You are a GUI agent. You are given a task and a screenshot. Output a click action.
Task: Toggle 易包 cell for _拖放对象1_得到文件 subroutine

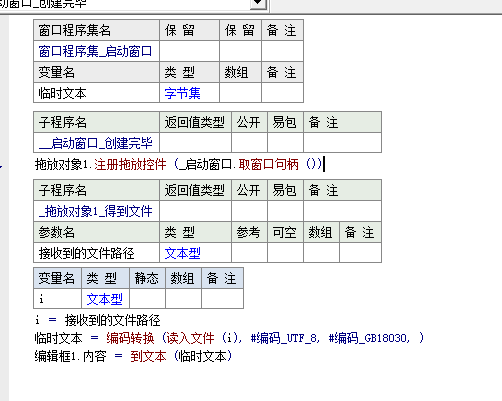click(285, 211)
